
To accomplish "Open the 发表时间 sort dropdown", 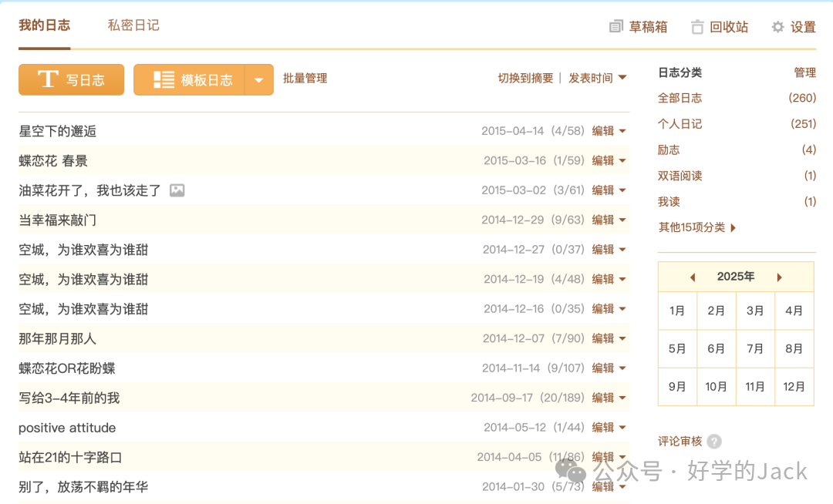I will click(598, 79).
